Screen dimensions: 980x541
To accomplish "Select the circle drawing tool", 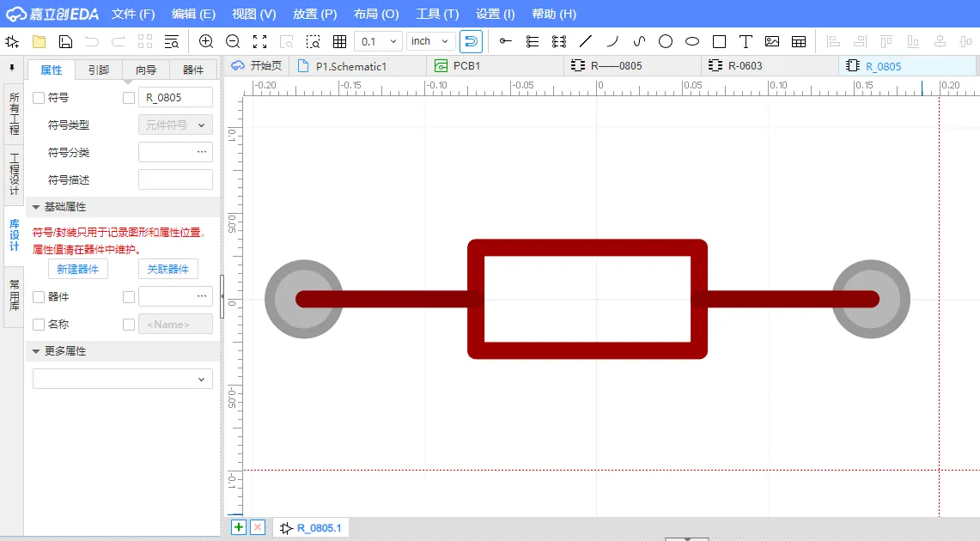I will tap(666, 42).
